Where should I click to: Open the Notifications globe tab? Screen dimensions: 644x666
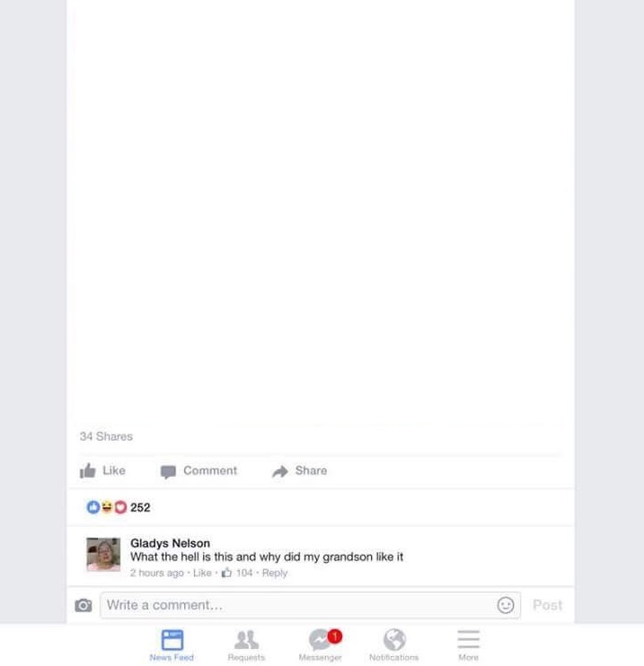tap(394, 644)
